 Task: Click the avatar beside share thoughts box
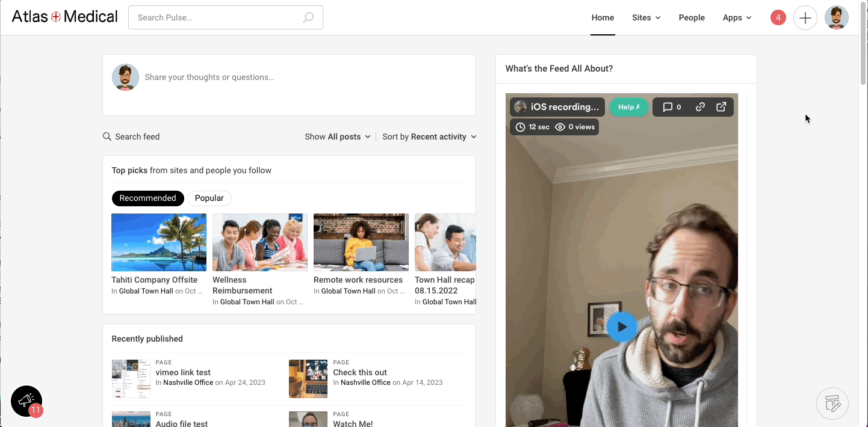[x=125, y=77]
